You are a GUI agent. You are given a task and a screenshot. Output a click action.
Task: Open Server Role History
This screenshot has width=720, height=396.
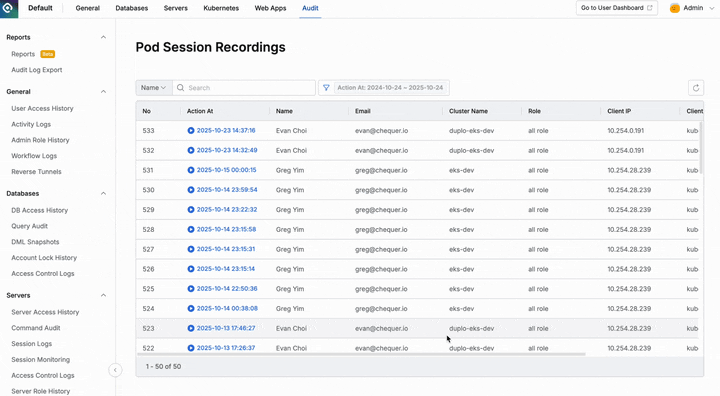(x=40, y=391)
